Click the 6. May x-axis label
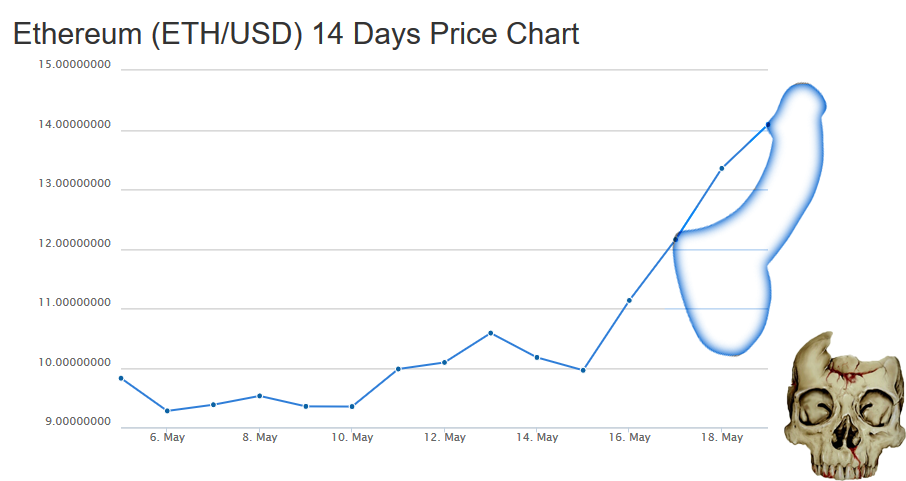Image resolution: width=906 pixels, height=481 pixels. click(x=167, y=438)
